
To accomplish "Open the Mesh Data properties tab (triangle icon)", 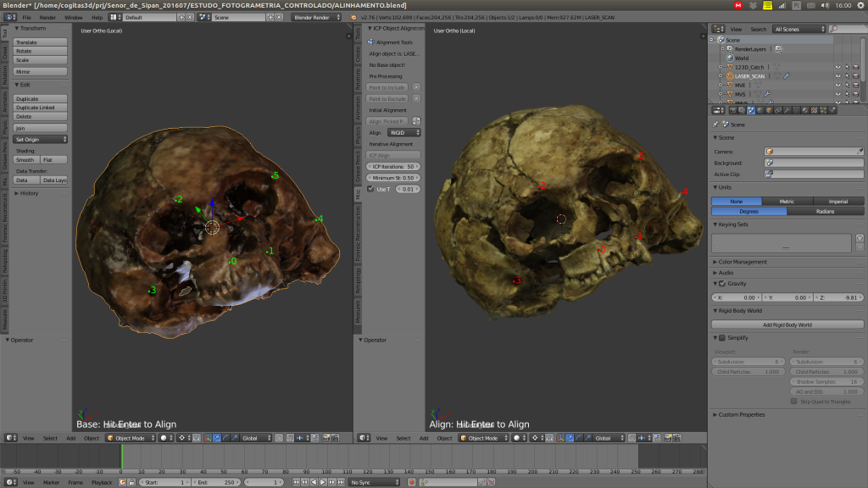I will [x=796, y=111].
